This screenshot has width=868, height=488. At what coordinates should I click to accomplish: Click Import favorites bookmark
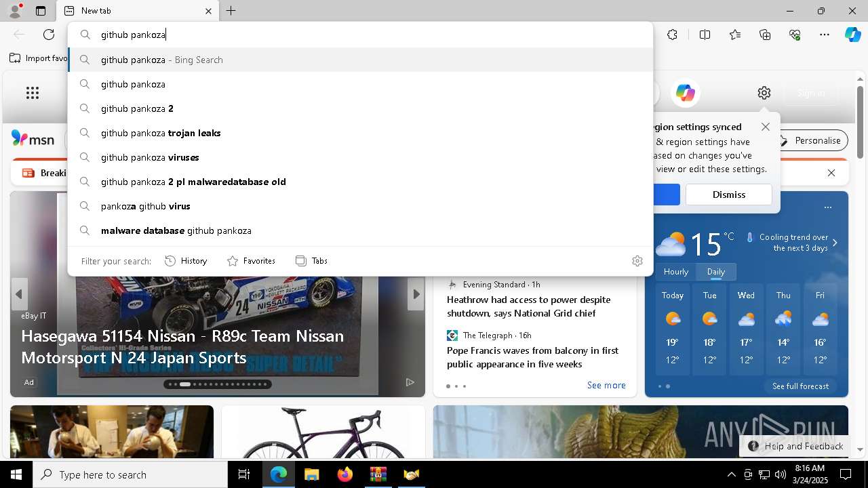point(39,58)
